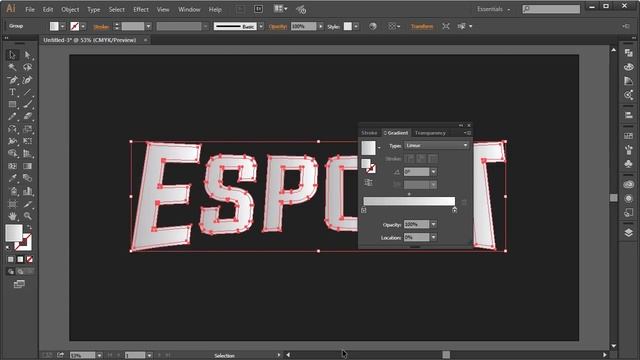The width and height of the screenshot is (640, 360).
Task: Click Gradient panel's large gradient fill swatch
Action: click(x=368, y=148)
